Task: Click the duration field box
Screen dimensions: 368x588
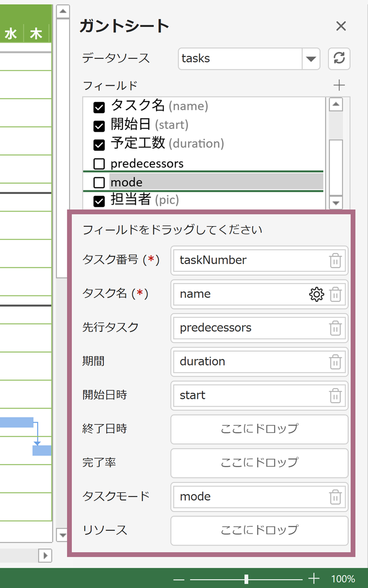Action: (260, 362)
